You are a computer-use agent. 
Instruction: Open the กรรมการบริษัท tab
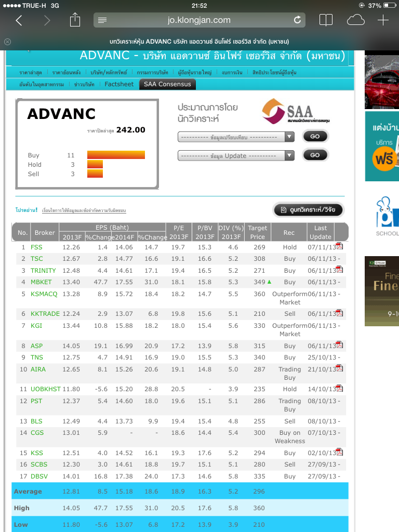coord(152,72)
